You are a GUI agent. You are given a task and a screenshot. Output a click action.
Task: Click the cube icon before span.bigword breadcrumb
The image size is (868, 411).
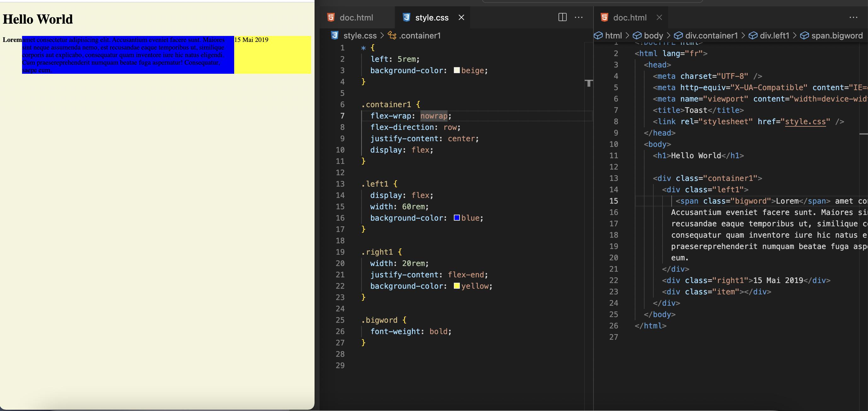[804, 35]
